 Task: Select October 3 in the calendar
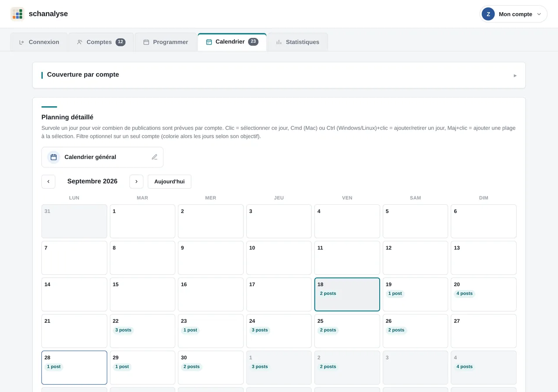coord(415,368)
